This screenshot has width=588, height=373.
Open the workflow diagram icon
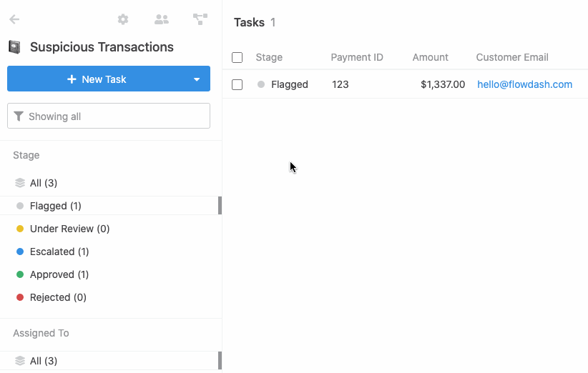tap(200, 19)
